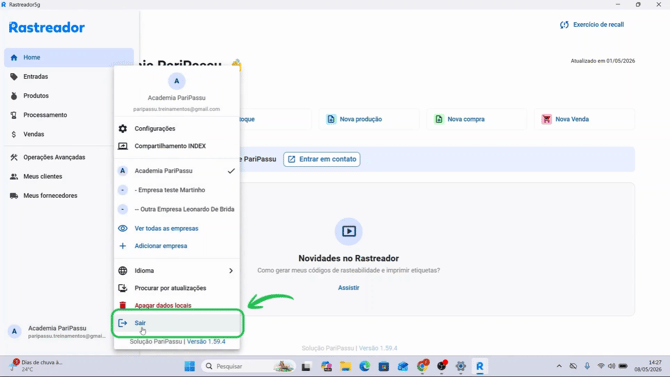670x377 pixels.
Task: Click the plus icon for Adicionar empresa
Action: [x=123, y=246]
